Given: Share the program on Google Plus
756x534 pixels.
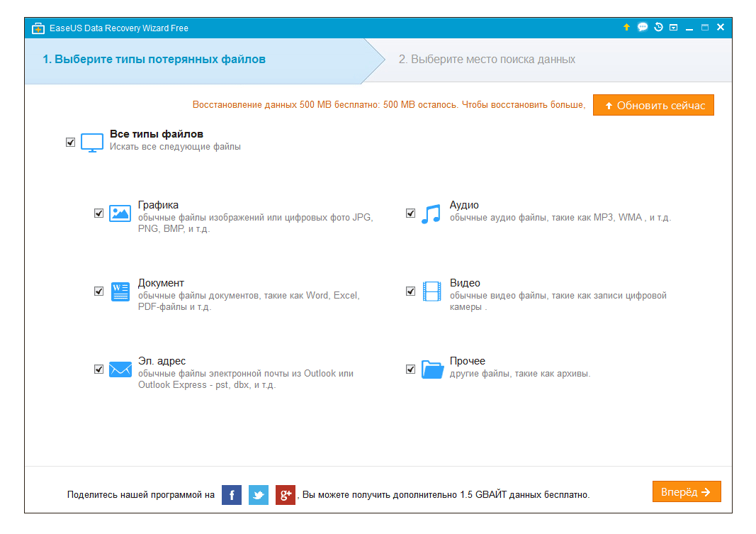Looking at the screenshot, I should 286,494.
